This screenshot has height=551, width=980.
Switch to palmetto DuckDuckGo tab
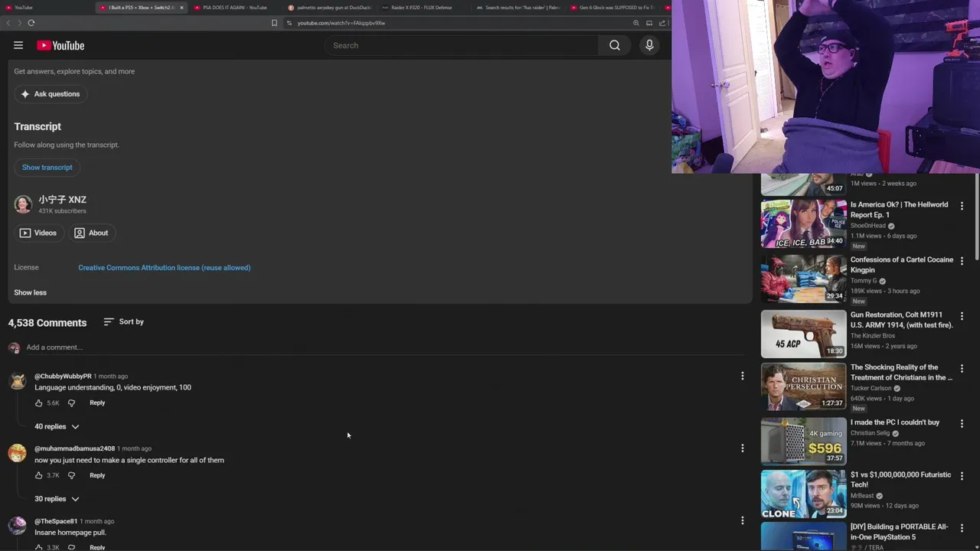tap(329, 8)
